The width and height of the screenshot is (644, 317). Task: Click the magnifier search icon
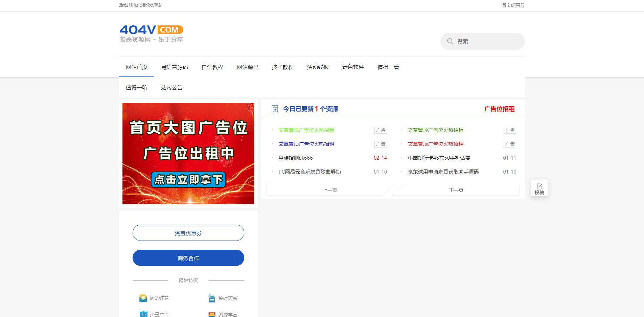point(450,41)
